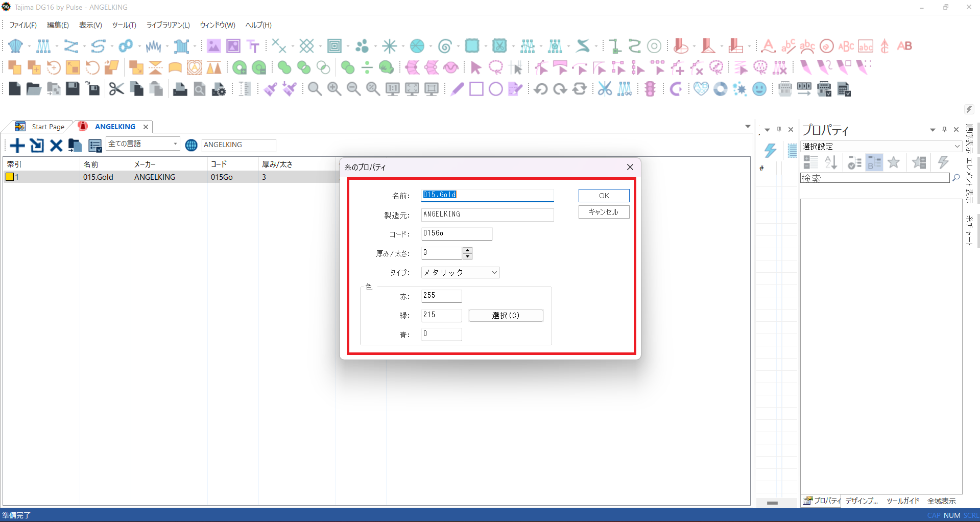
Task: Delete thread with the blue X icon
Action: pyautogui.click(x=56, y=146)
